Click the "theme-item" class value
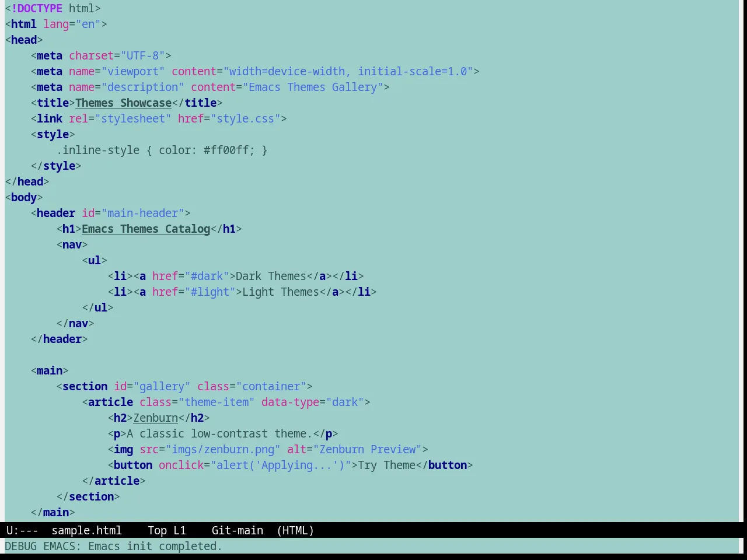Screen dimensions: 747x560 (x=217, y=402)
